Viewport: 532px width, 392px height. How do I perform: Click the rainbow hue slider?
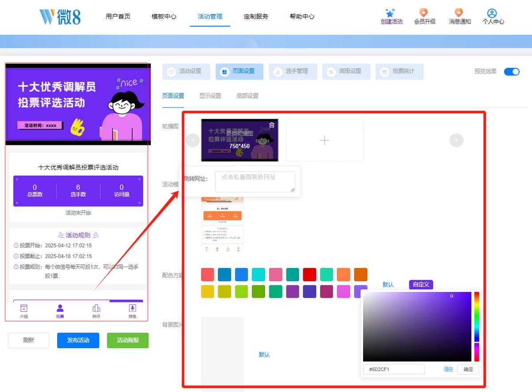[477, 326]
